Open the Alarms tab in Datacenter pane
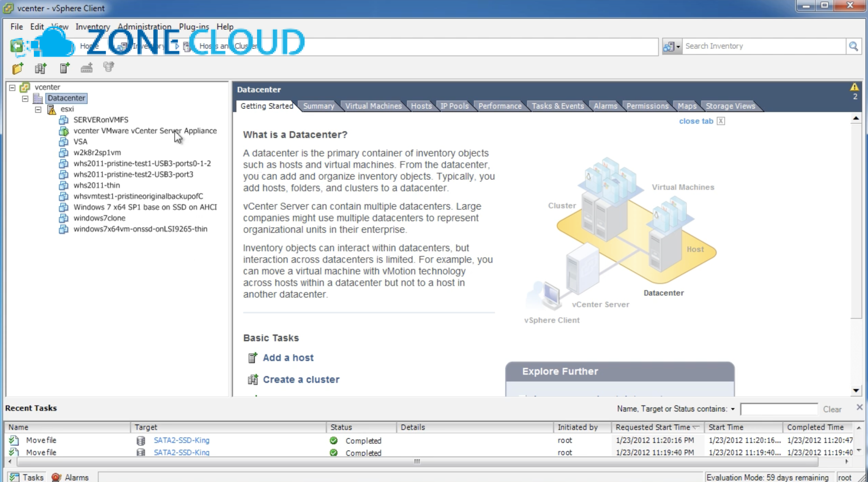 click(606, 106)
